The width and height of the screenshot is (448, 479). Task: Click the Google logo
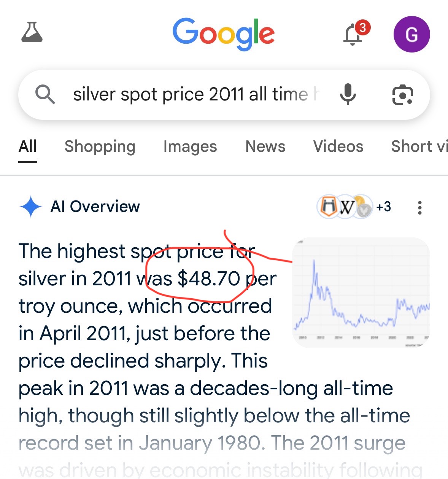click(x=224, y=34)
